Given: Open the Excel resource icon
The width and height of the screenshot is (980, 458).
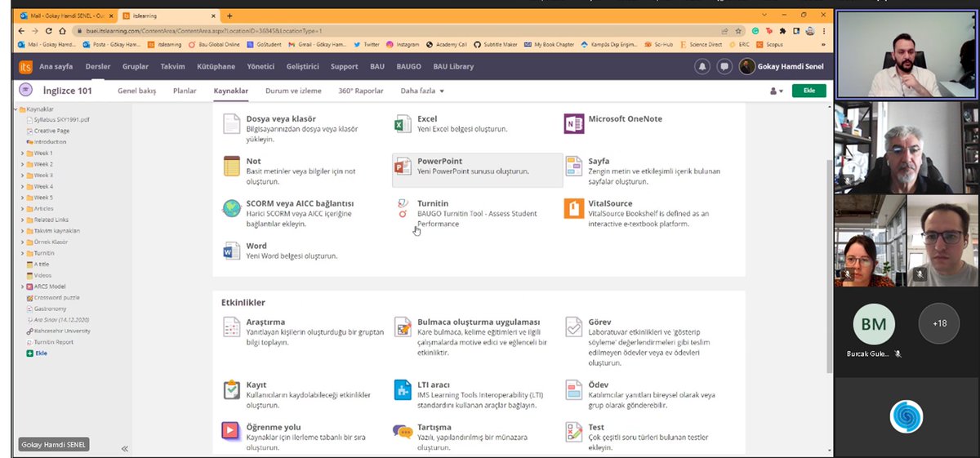Looking at the screenshot, I should coord(402,124).
